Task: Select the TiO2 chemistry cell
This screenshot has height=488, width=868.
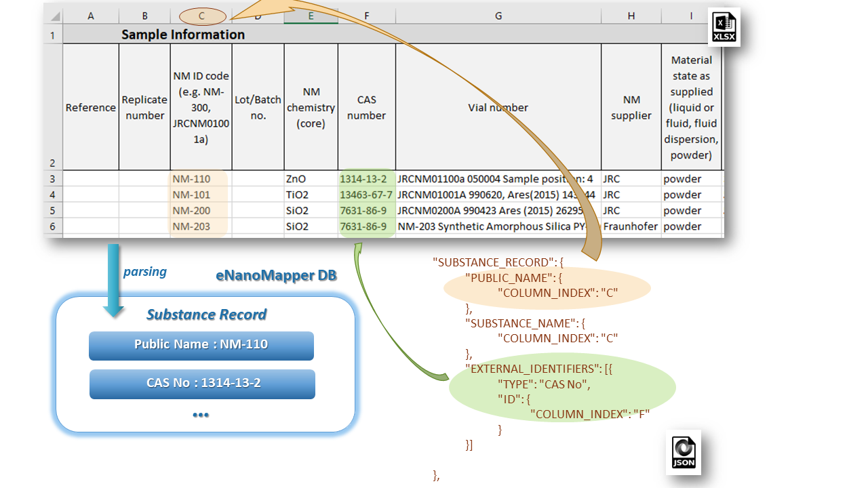Action: [x=311, y=195]
